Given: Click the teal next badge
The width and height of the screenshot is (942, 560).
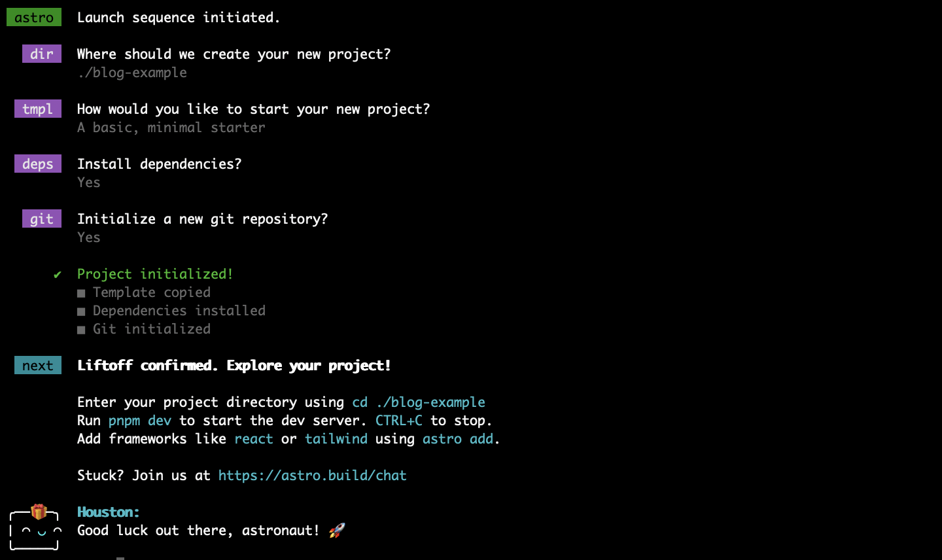Looking at the screenshot, I should coord(38,366).
